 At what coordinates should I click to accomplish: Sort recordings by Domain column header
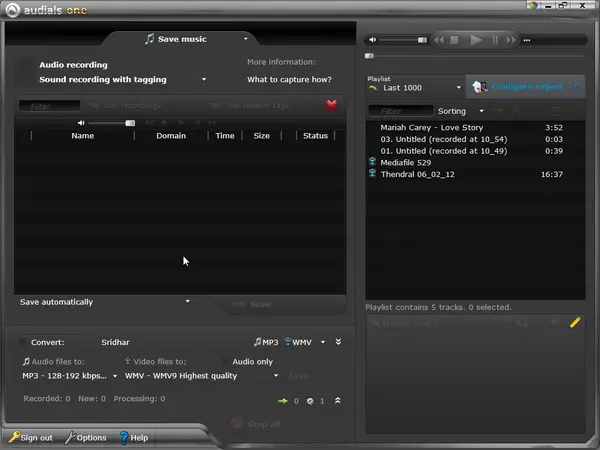tap(171, 135)
